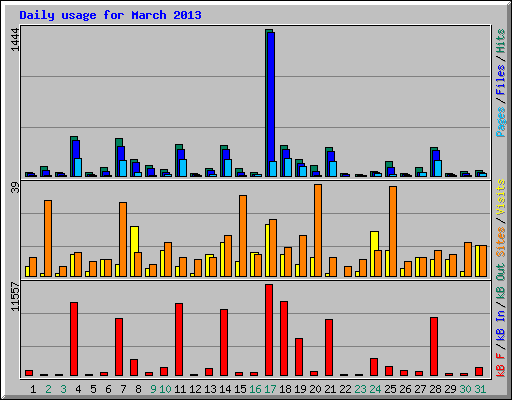Click the 'Sites' legend label
Screen dimensions: 512x400
pyautogui.click(x=500, y=242)
